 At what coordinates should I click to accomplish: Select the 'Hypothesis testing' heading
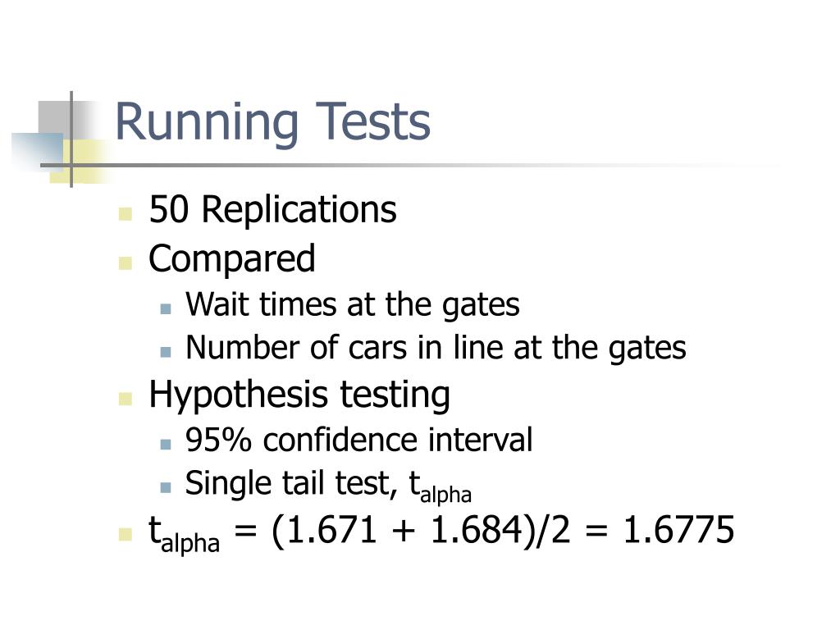pyautogui.click(x=299, y=395)
